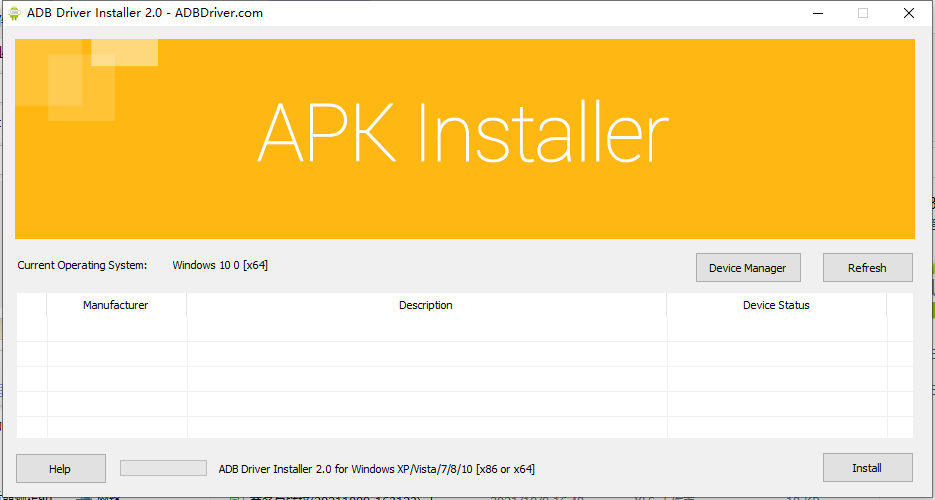Close the ADB Driver Installer window
Screen dimensions: 935x500
[x=908, y=13]
